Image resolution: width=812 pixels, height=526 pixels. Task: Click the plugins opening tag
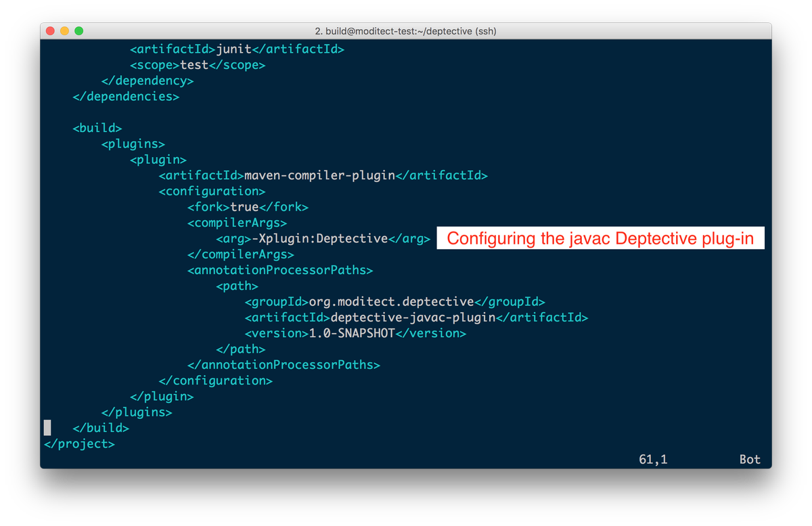tap(133, 144)
